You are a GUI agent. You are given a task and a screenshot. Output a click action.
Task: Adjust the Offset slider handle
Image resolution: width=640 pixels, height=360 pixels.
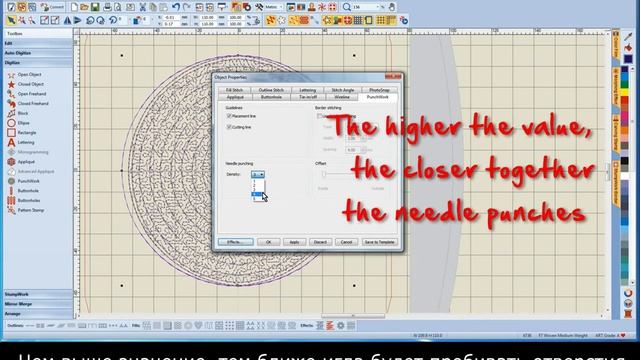[x=324, y=174]
